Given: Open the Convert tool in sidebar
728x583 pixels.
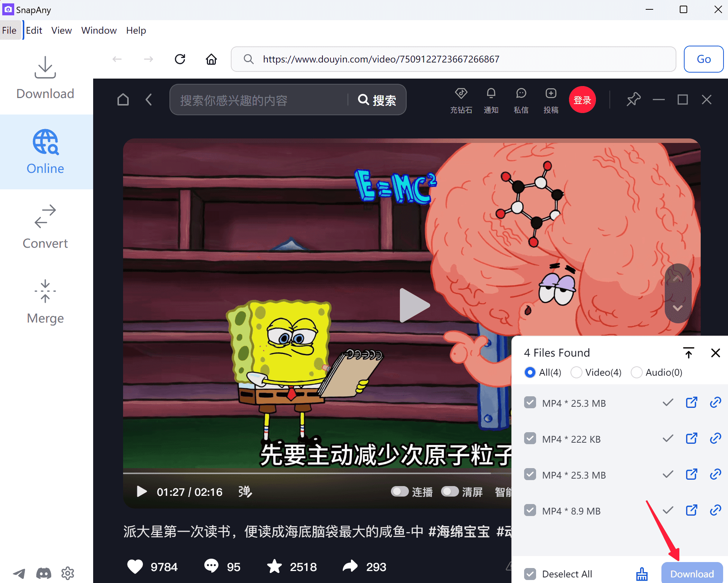Looking at the screenshot, I should click(x=45, y=227).
